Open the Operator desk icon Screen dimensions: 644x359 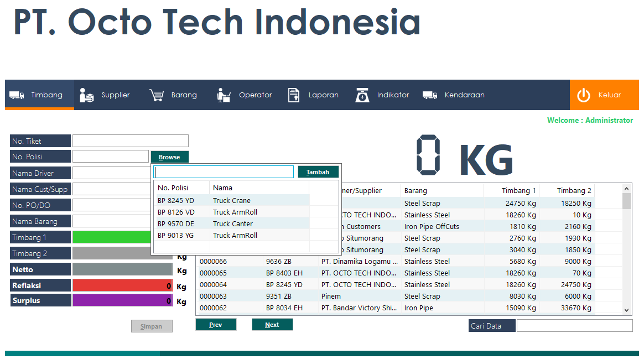(x=224, y=95)
